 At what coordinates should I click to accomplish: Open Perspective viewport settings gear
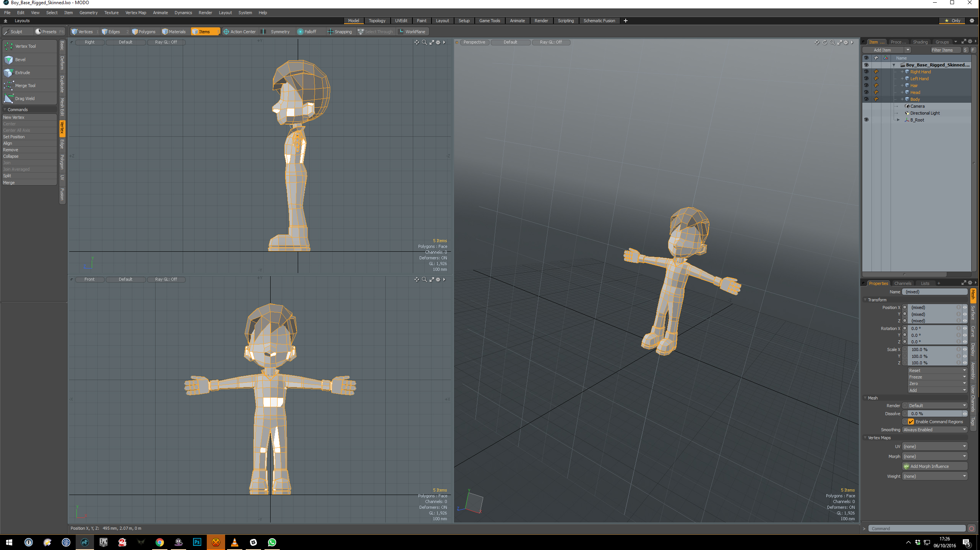[846, 42]
